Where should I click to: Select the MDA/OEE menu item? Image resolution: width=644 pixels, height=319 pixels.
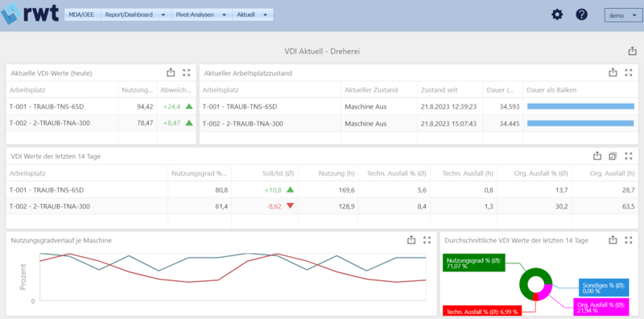point(82,14)
